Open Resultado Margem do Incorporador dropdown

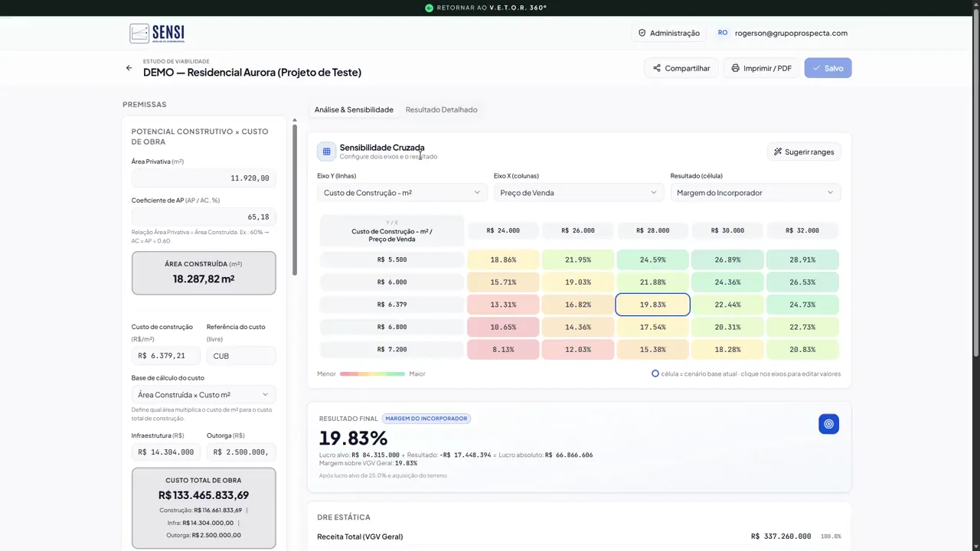[x=755, y=193]
